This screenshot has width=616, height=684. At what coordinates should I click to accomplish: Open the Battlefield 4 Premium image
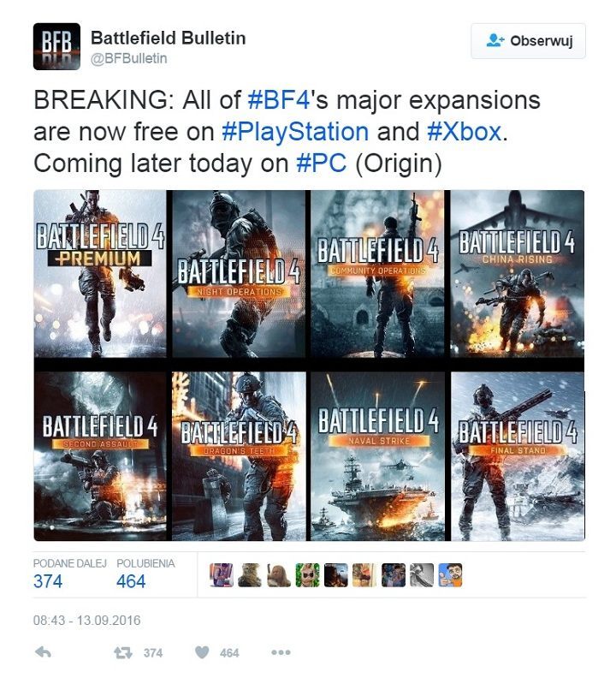coord(100,274)
